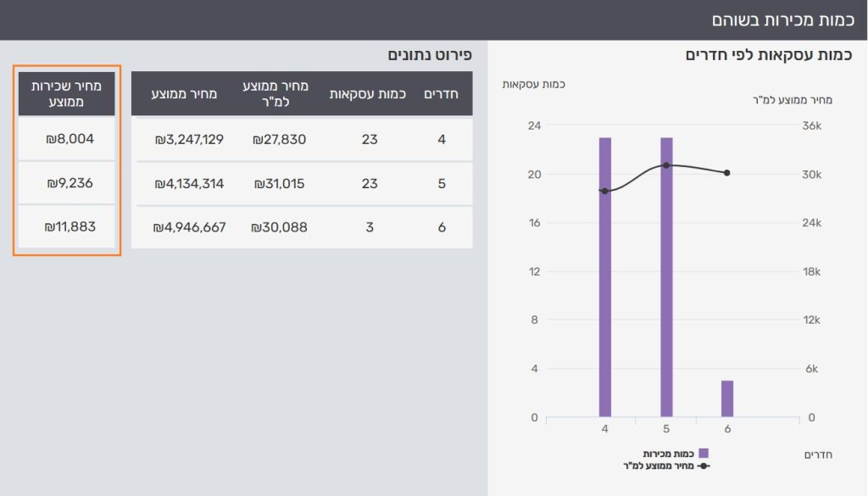Select the ₪27,830 price per meter cell
The image size is (868, 496).
(x=279, y=139)
